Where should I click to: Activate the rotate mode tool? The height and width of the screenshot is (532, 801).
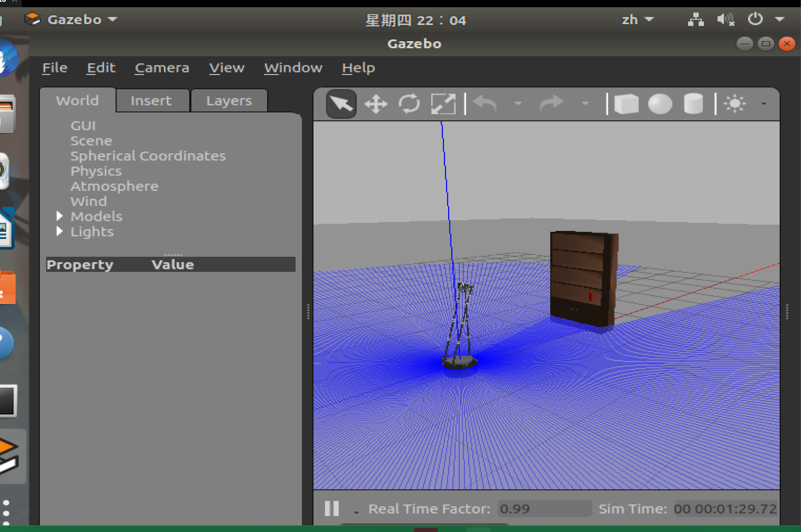coord(409,103)
